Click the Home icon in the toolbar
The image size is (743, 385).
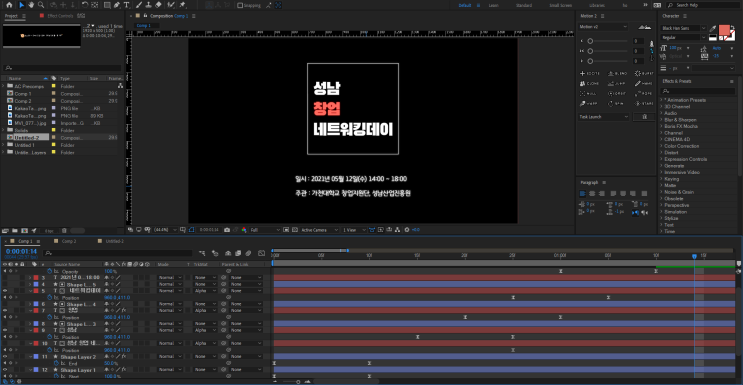(x=9, y=5)
